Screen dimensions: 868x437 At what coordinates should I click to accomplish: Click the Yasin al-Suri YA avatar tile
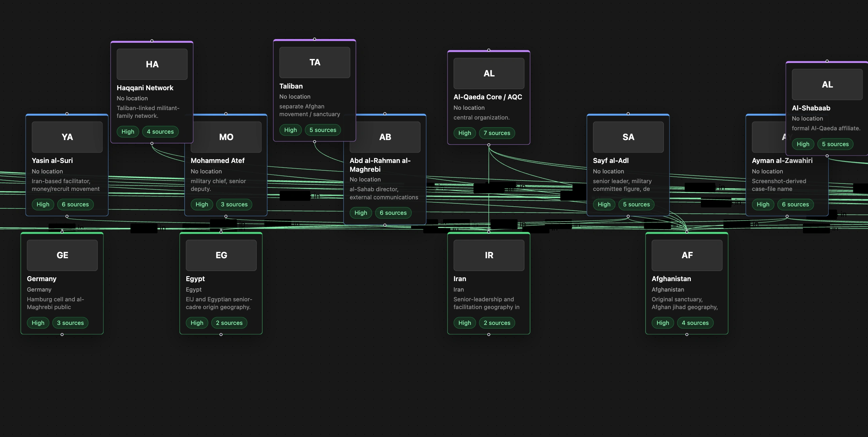[67, 137]
